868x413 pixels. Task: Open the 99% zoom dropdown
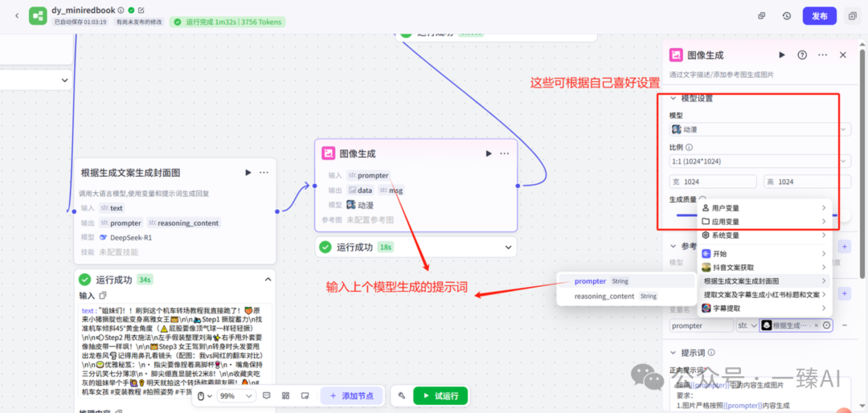236,396
